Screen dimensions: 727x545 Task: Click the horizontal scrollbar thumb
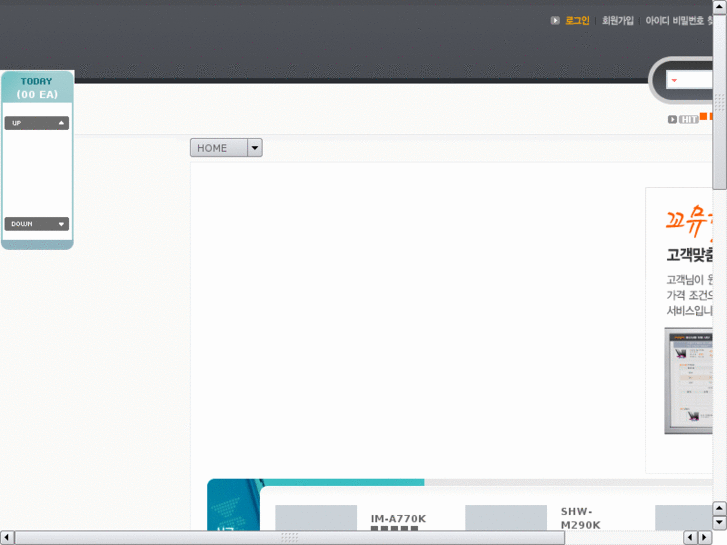[290, 538]
